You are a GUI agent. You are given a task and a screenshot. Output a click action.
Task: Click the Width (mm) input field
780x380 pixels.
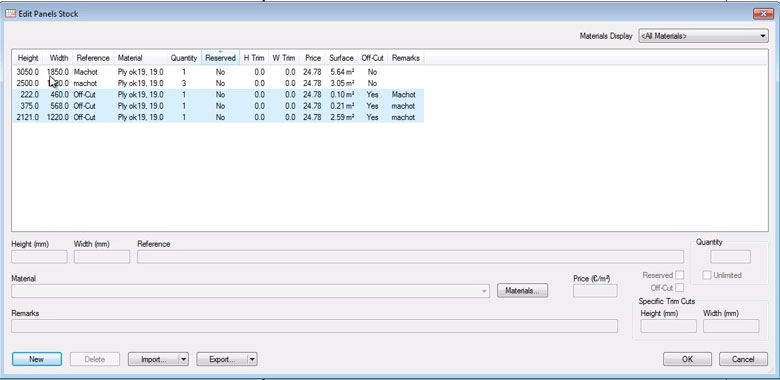[x=102, y=257]
